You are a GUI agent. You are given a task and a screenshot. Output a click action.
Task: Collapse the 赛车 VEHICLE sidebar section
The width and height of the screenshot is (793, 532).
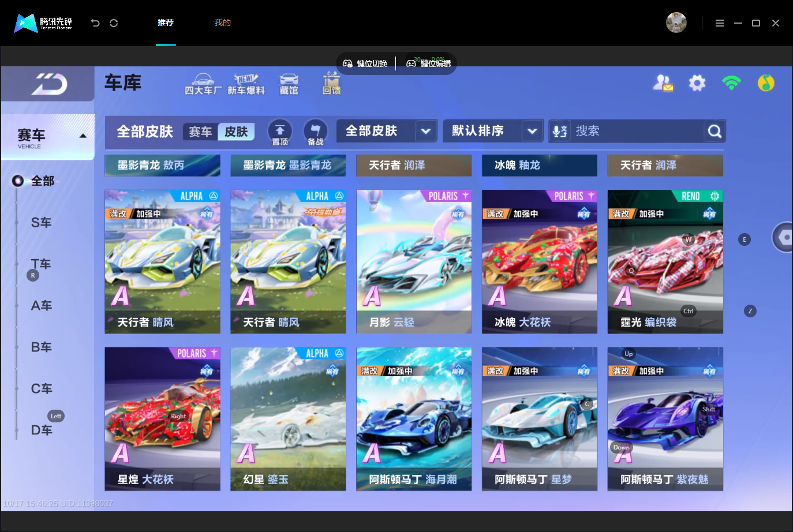(x=48, y=137)
